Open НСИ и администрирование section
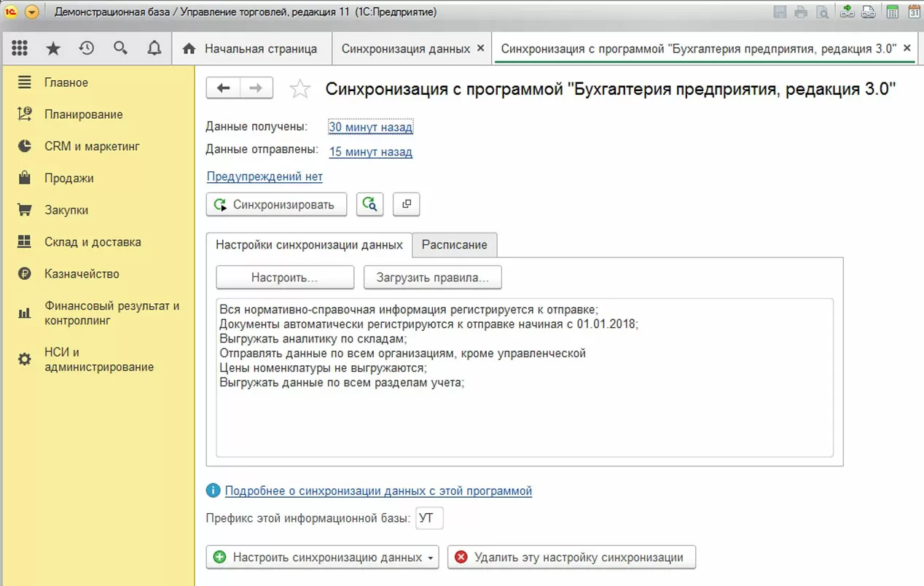Screen dimensions: 924x586 pyautogui.click(x=99, y=359)
